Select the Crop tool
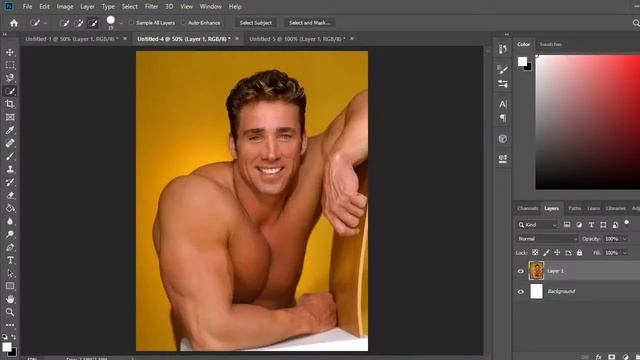Viewport: 640px width, 360px height. pyautogui.click(x=10, y=104)
